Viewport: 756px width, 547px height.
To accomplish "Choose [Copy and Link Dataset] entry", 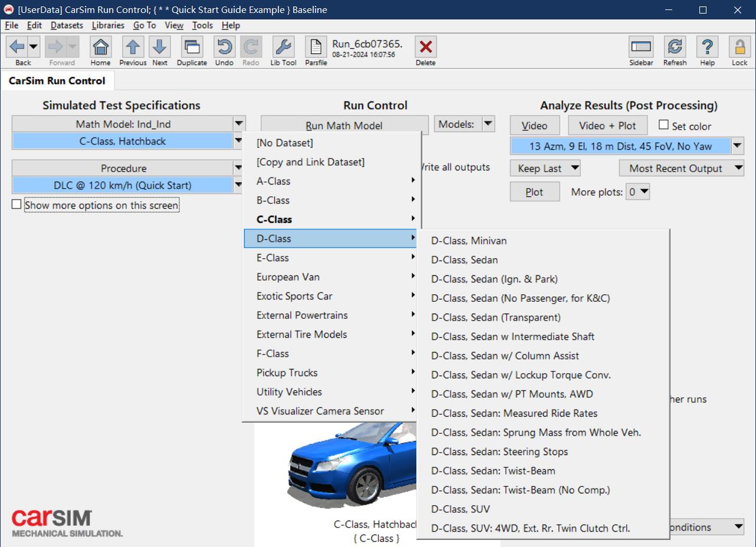I will point(332,162).
